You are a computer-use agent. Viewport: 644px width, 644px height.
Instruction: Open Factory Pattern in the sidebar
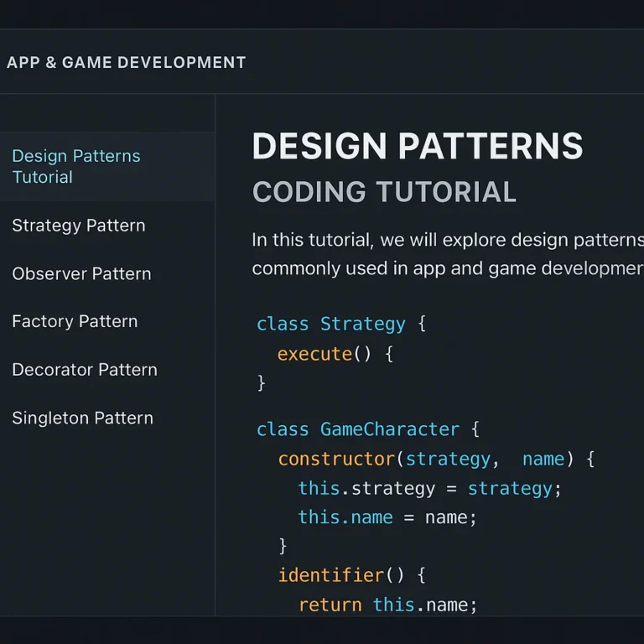pos(75,321)
